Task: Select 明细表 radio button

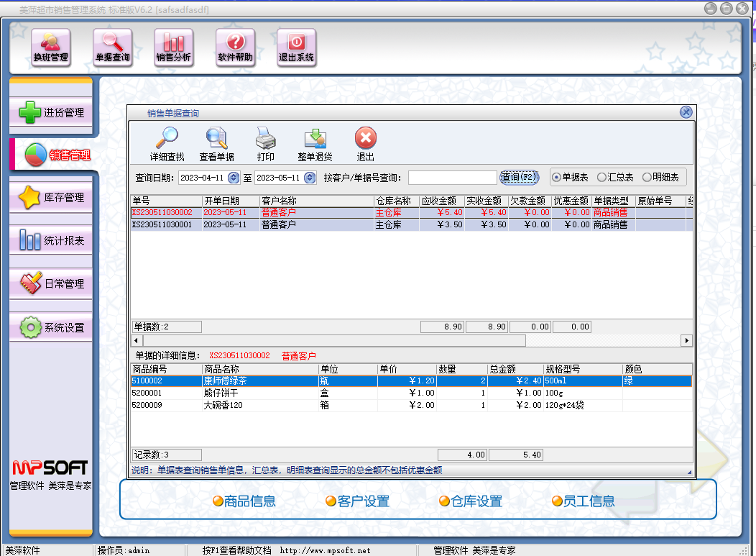Action: (x=660, y=177)
